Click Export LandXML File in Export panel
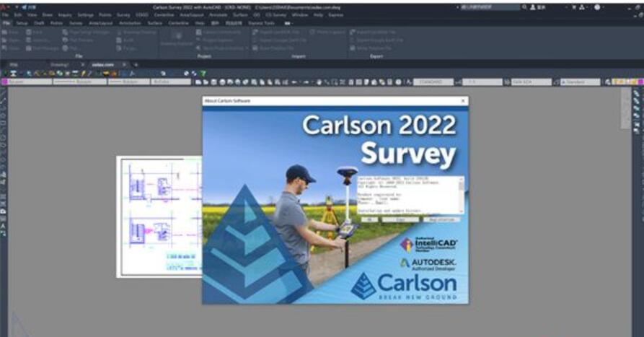The height and width of the screenshot is (337, 644). [372, 32]
